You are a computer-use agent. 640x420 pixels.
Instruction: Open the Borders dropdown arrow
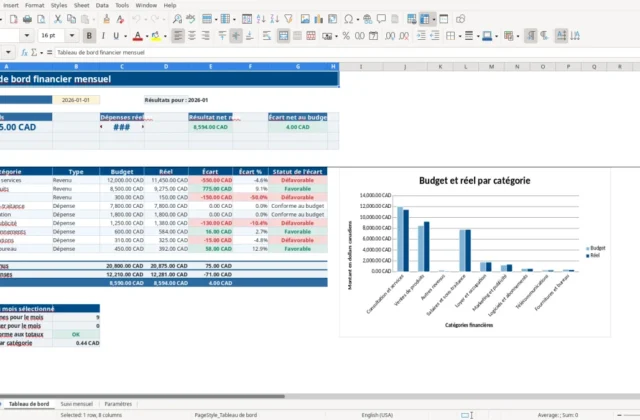click(460, 36)
